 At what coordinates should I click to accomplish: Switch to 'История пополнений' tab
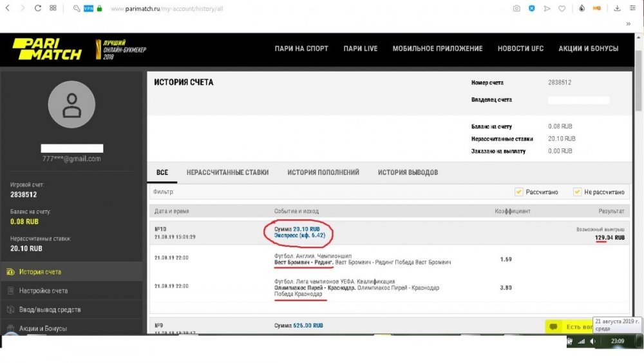coord(323,172)
